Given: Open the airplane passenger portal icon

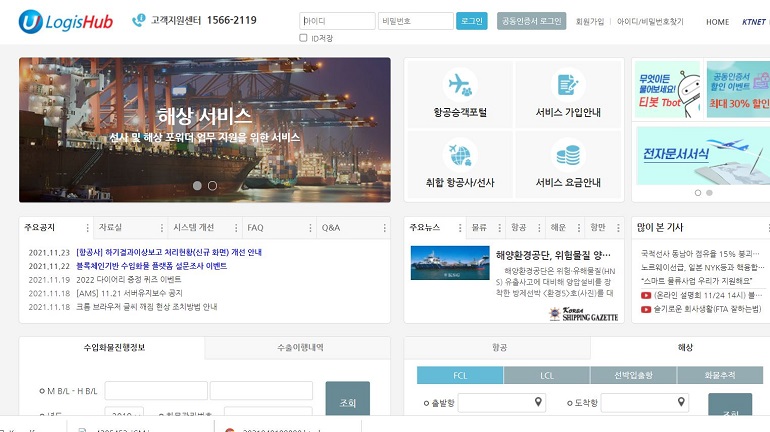Looking at the screenshot, I should [x=460, y=84].
